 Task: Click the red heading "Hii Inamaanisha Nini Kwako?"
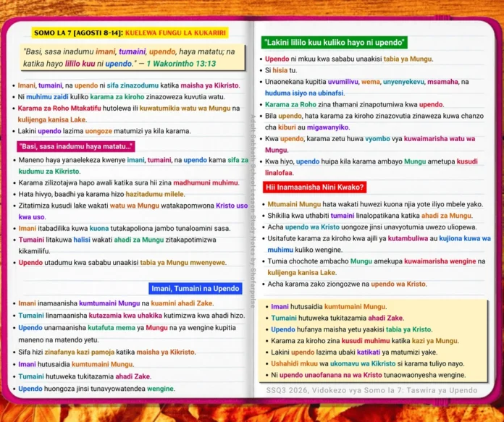[315, 187]
